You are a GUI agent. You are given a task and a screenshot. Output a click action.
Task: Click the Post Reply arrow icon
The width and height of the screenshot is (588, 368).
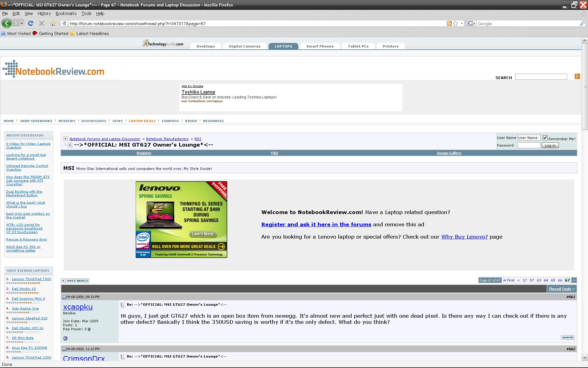click(63, 281)
